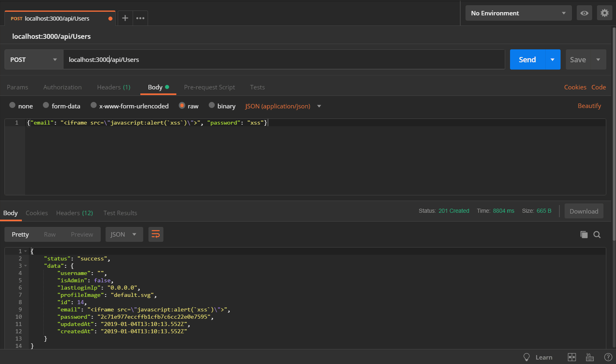
Task: Click the "lastLoginIp" response line
Action: [x=99, y=288]
